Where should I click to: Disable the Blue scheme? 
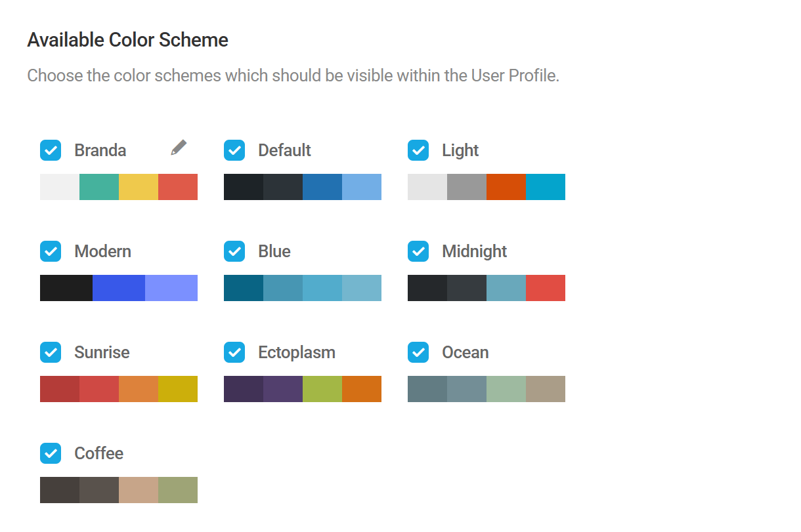(234, 251)
